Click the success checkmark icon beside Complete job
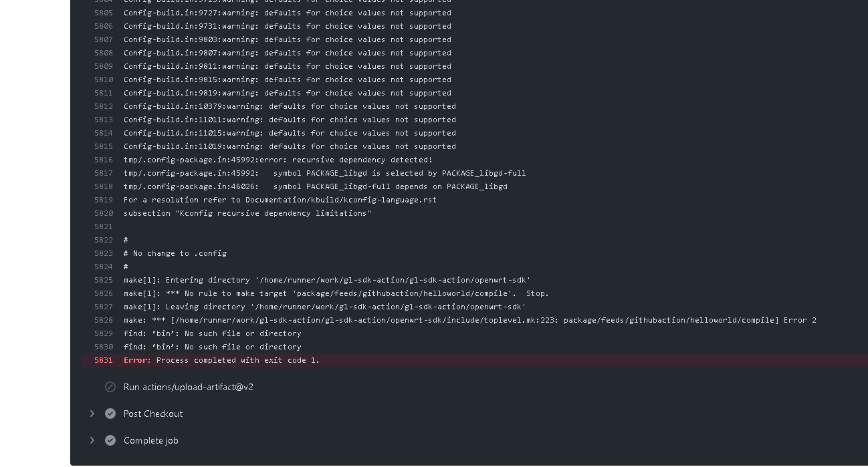868x467 pixels. [x=110, y=440]
